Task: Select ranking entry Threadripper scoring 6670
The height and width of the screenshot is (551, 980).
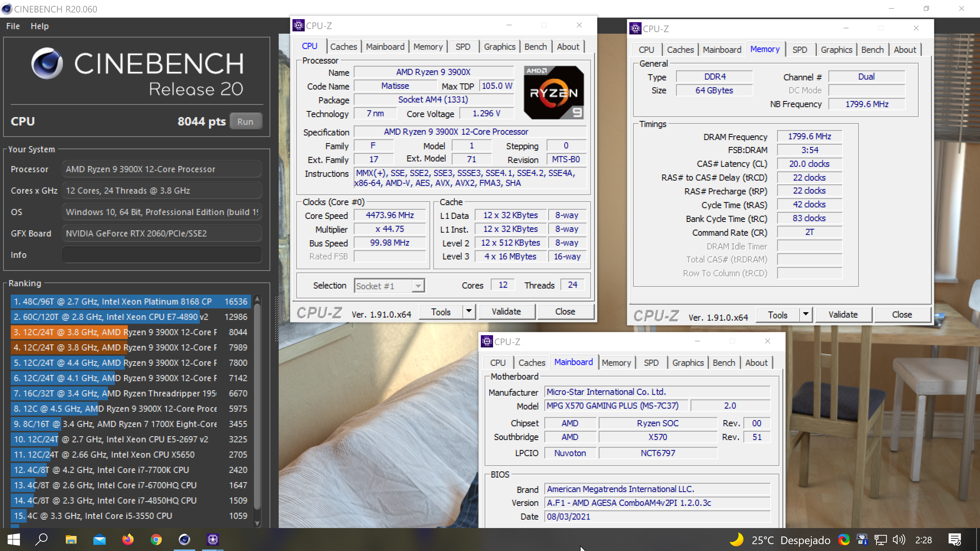Action: (130, 393)
